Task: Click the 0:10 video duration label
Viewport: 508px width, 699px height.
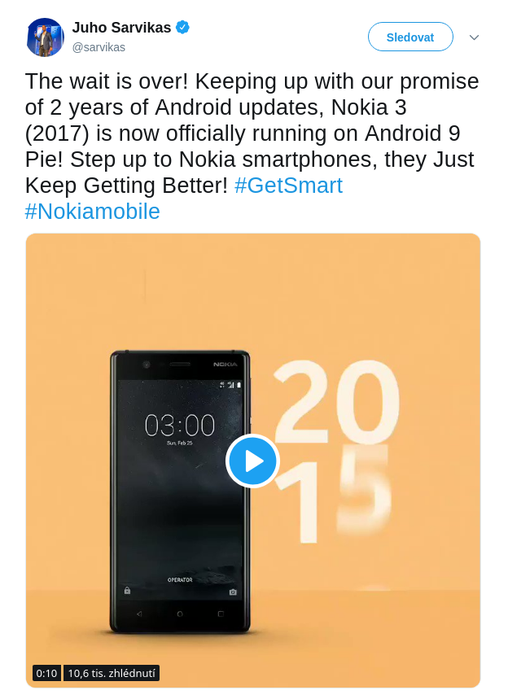Action: pos(46,673)
